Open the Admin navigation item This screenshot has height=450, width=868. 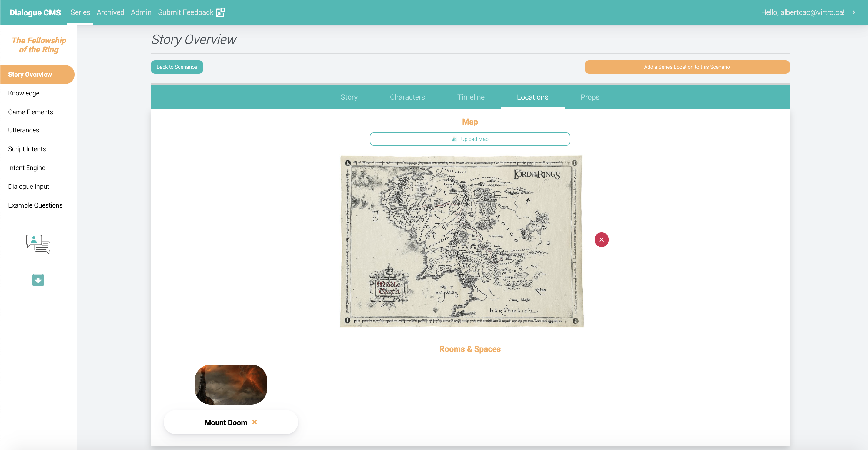tap(141, 12)
